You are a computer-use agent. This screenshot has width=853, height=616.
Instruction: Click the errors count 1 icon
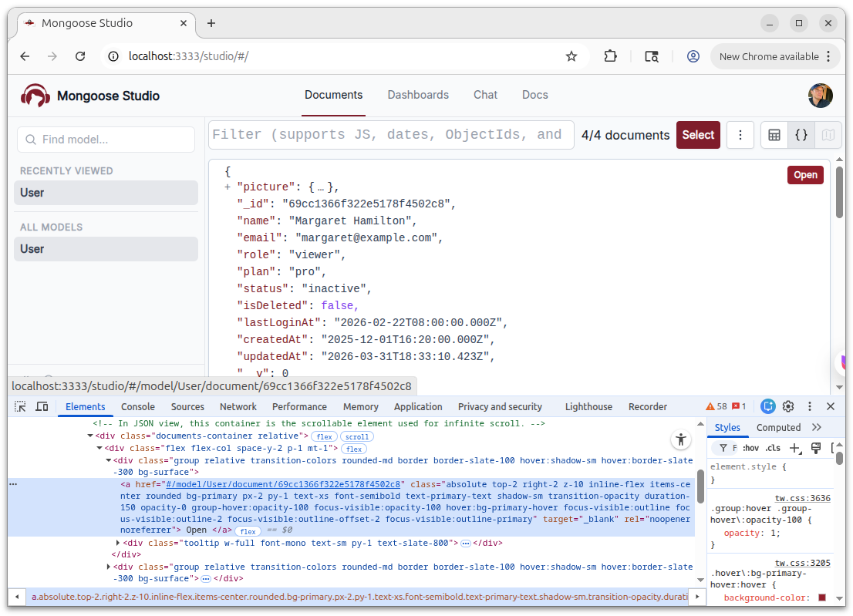(x=739, y=406)
